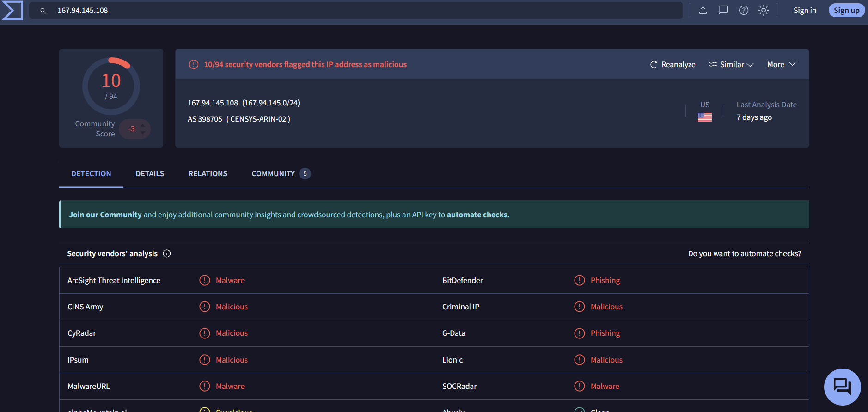Click G-Data Phishing alert icon
The width and height of the screenshot is (868, 412).
579,333
